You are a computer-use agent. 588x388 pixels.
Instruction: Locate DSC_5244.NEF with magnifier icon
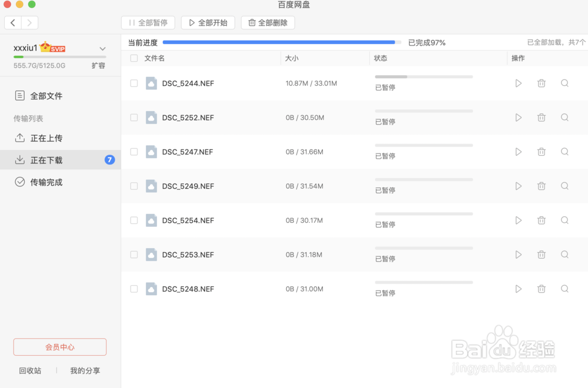point(564,83)
